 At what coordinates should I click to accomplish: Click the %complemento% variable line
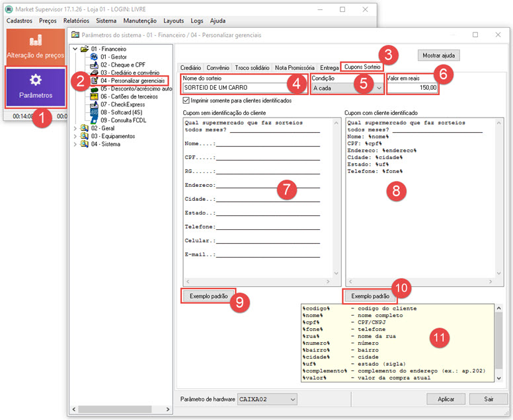tap(394, 371)
